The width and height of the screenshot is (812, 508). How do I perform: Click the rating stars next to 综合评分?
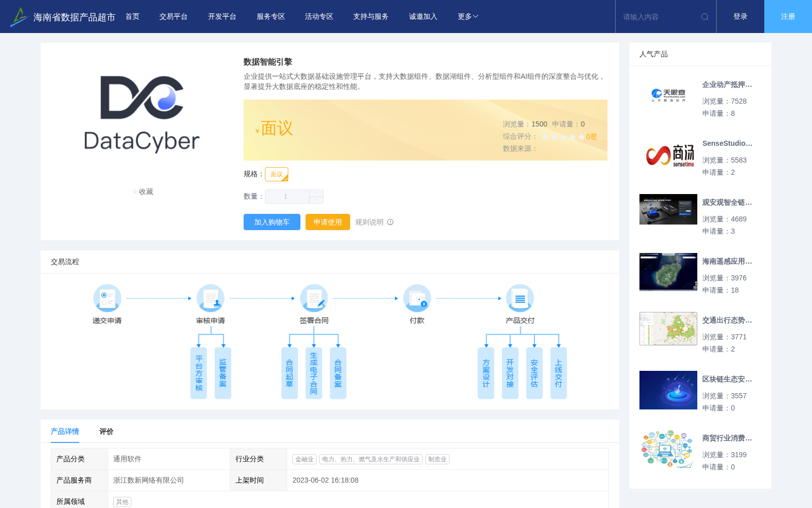(x=563, y=137)
